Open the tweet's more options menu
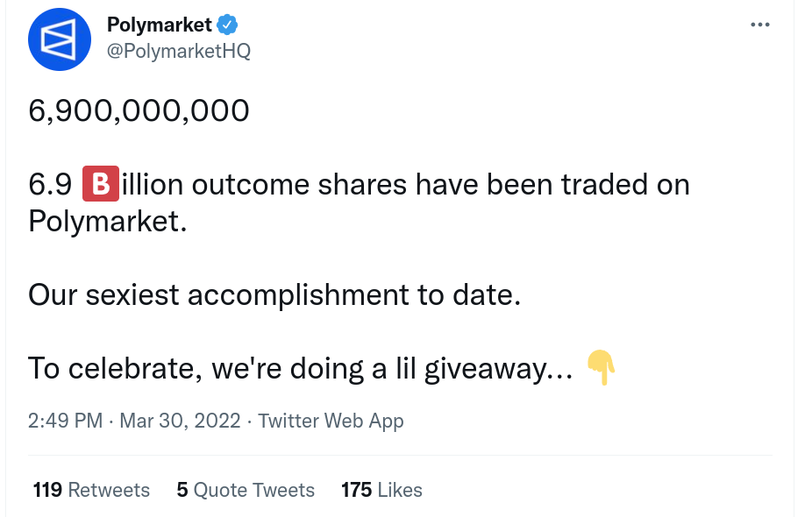Screen dimensions: 812x517 pyautogui.click(x=760, y=25)
